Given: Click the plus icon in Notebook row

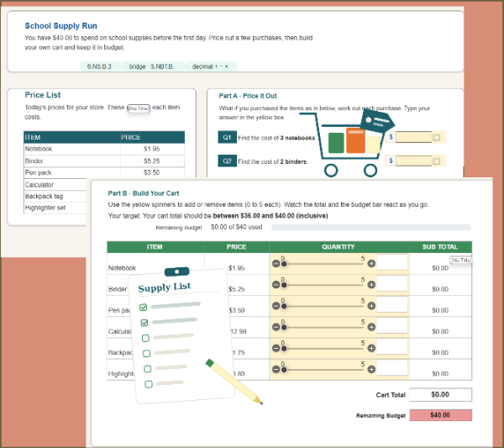Looking at the screenshot, I should 371,264.
